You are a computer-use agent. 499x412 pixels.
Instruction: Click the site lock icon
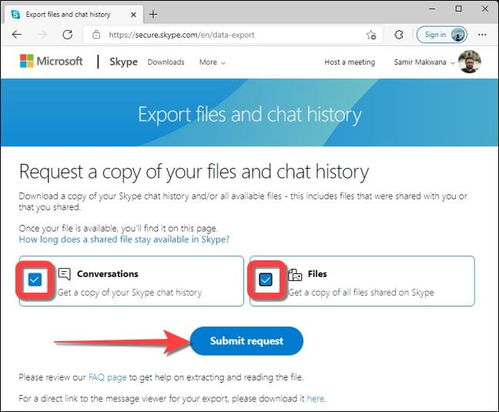[96, 35]
